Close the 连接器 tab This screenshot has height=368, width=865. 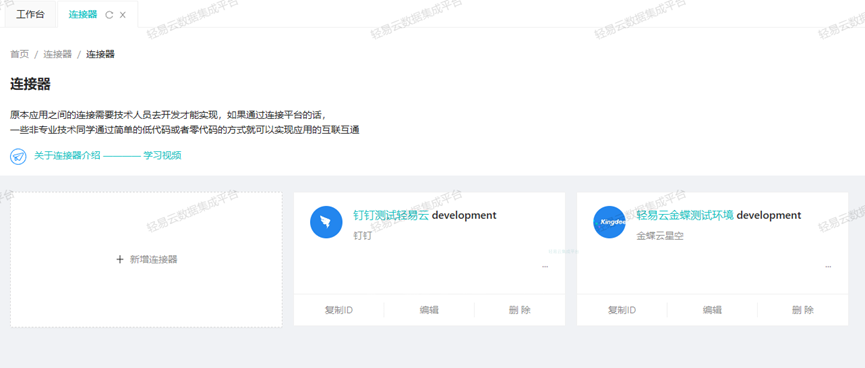122,15
